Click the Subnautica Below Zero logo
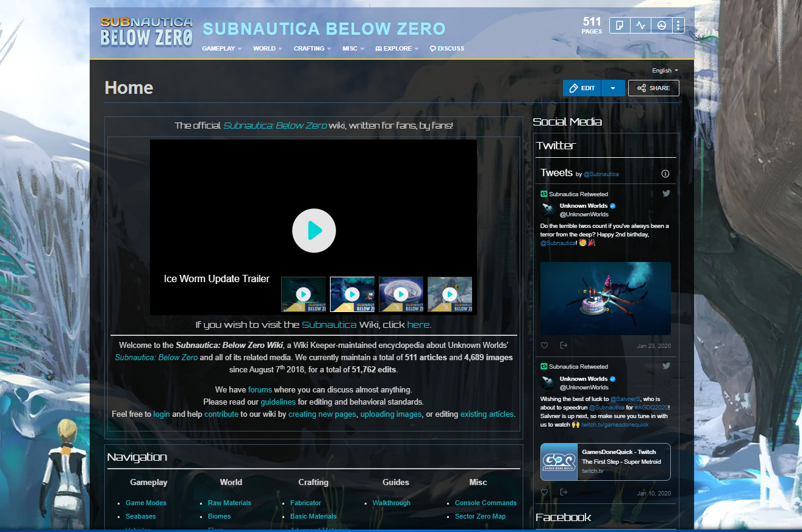This screenshot has width=802, height=532. click(x=146, y=32)
